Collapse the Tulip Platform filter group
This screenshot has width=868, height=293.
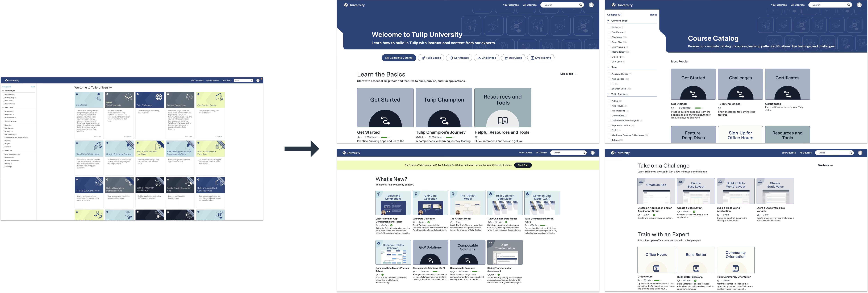click(608, 94)
